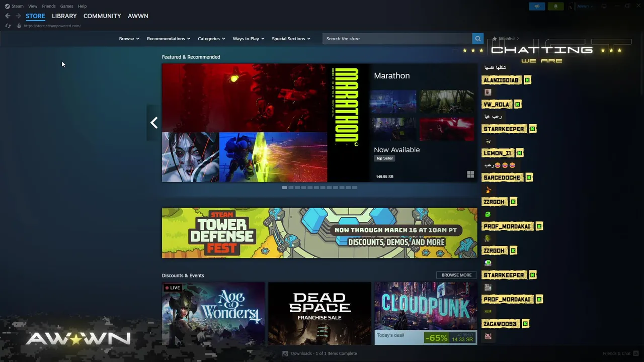Image resolution: width=644 pixels, height=362 pixels.
Task: Click the downloads icon in the bottom bar
Action: pyautogui.click(x=285, y=353)
